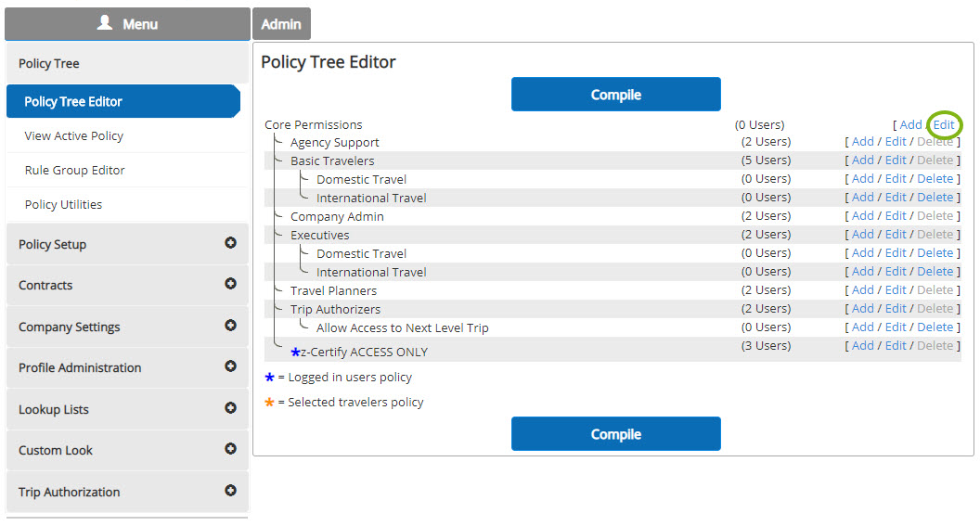980x526 pixels.
Task: Select Travel Planners tree node
Action: [333, 290]
